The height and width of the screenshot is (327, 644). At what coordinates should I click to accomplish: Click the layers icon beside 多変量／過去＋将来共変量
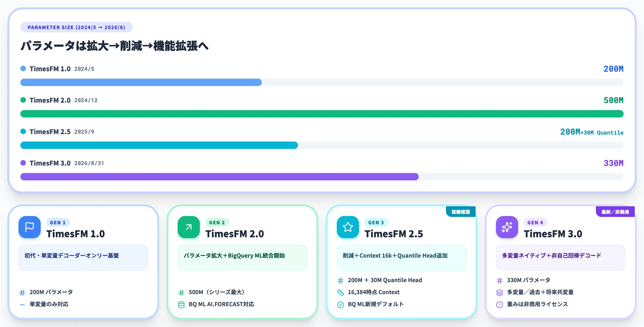499,293
